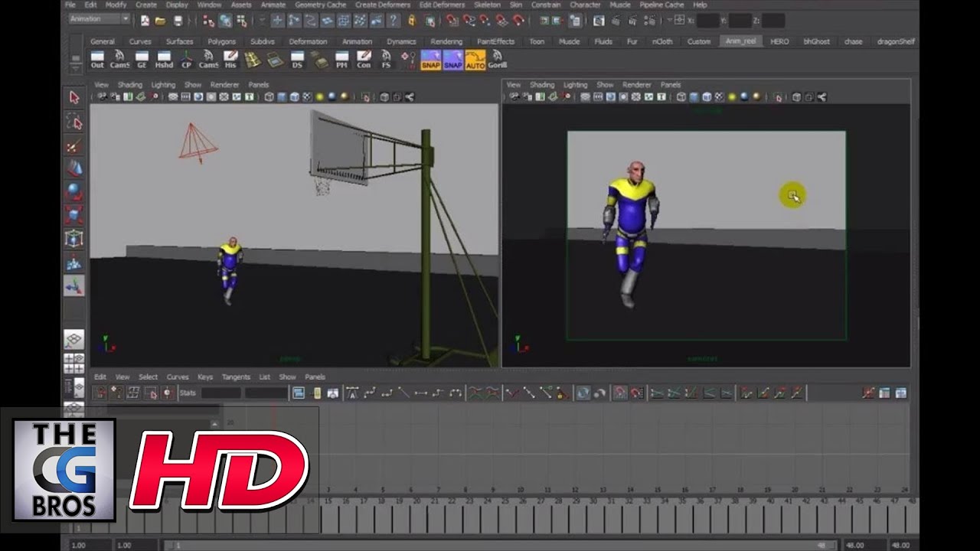The height and width of the screenshot is (551, 980).
Task: Open the Modify menu
Action: pyautogui.click(x=116, y=5)
